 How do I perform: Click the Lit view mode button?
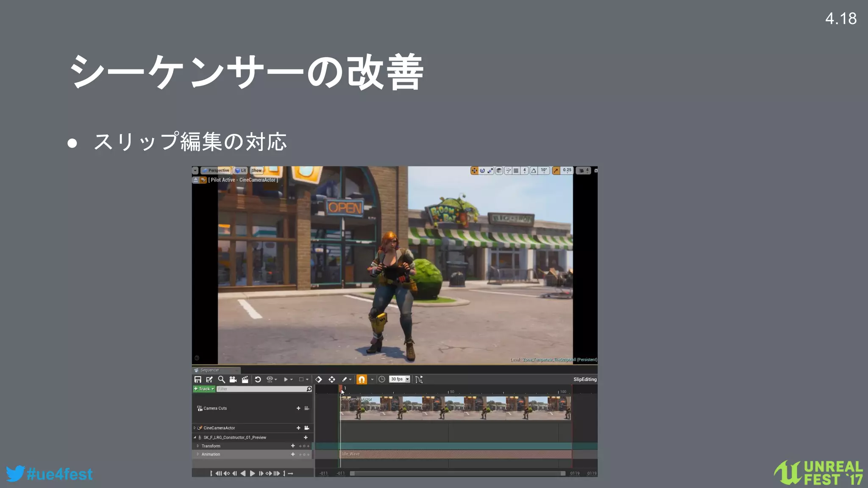point(240,170)
